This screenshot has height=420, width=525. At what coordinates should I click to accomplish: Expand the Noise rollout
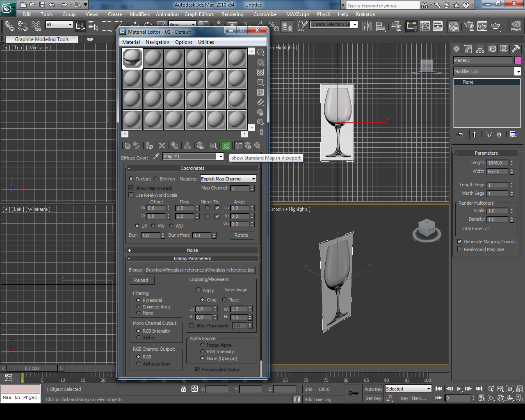pos(192,250)
